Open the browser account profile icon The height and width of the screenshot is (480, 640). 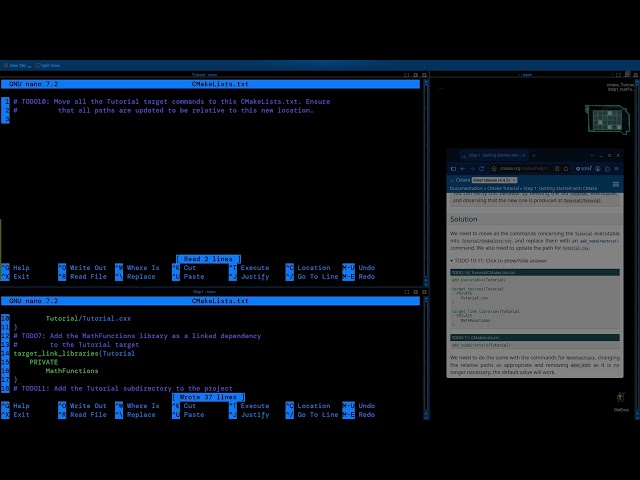pyautogui.click(x=598, y=169)
